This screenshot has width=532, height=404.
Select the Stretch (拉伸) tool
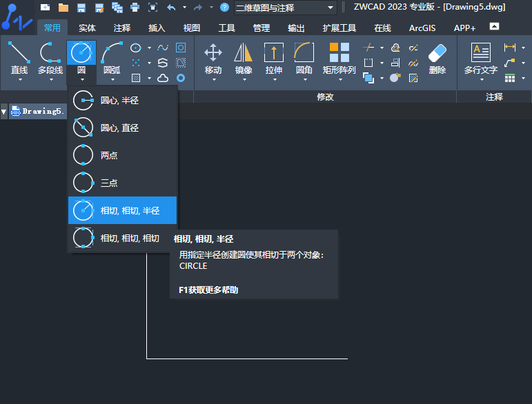click(x=274, y=58)
